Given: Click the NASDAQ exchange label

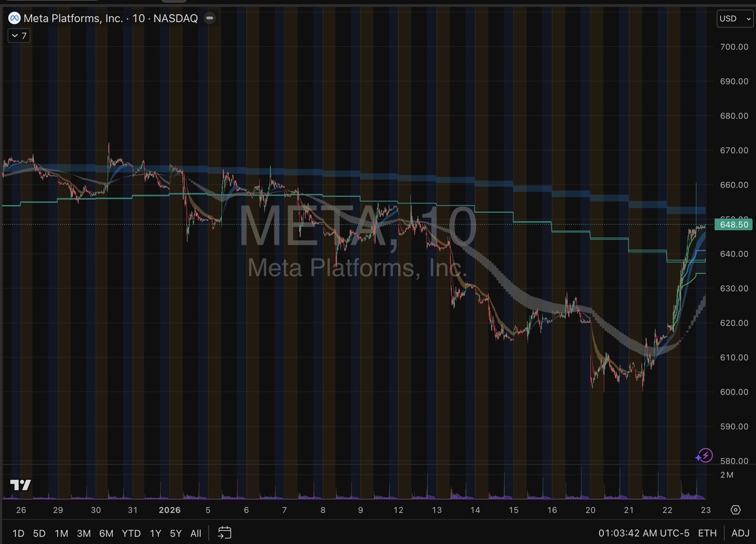Looking at the screenshot, I should [x=175, y=18].
